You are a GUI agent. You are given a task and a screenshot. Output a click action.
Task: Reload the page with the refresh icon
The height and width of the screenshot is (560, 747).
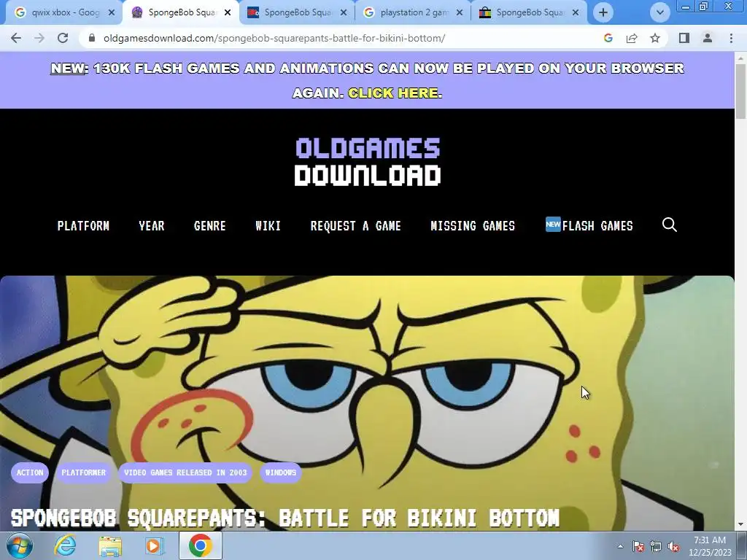coord(63,38)
